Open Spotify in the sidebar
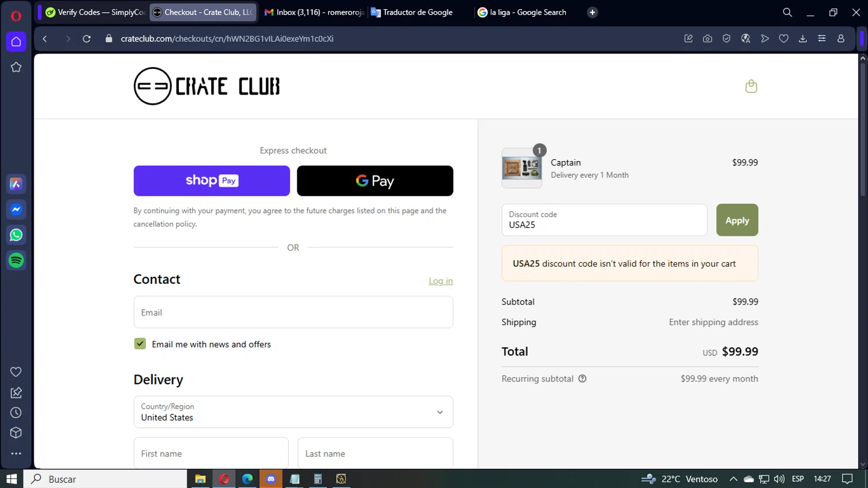This screenshot has width=868, height=488. [16, 260]
